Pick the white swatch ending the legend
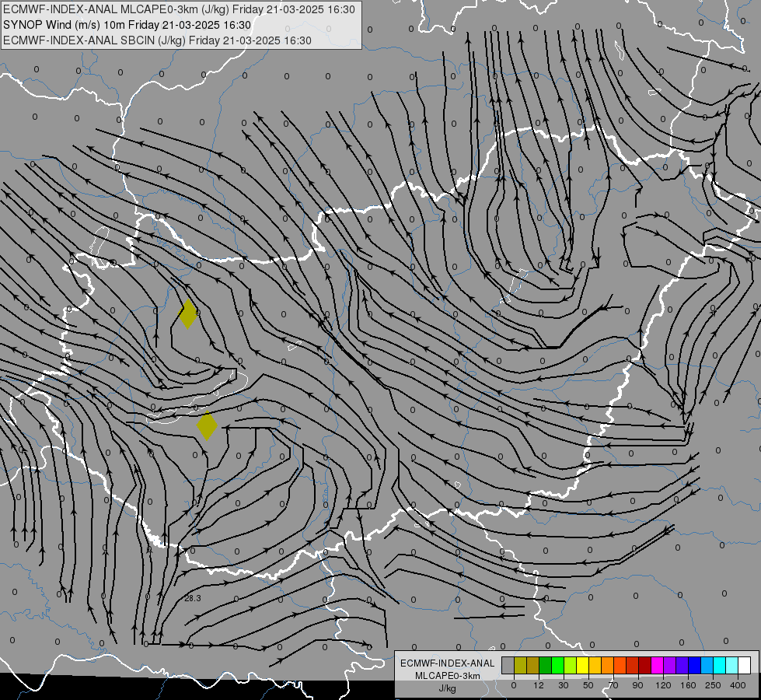 coord(745,665)
